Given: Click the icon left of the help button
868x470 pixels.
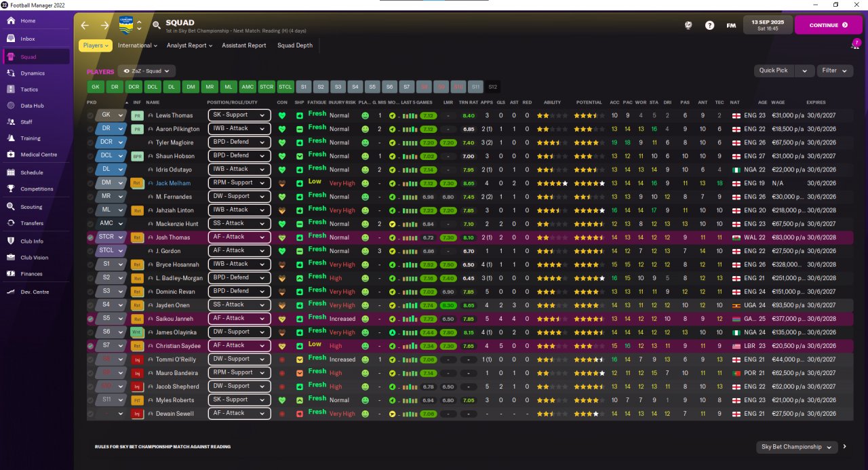Looking at the screenshot, I should click(x=688, y=25).
